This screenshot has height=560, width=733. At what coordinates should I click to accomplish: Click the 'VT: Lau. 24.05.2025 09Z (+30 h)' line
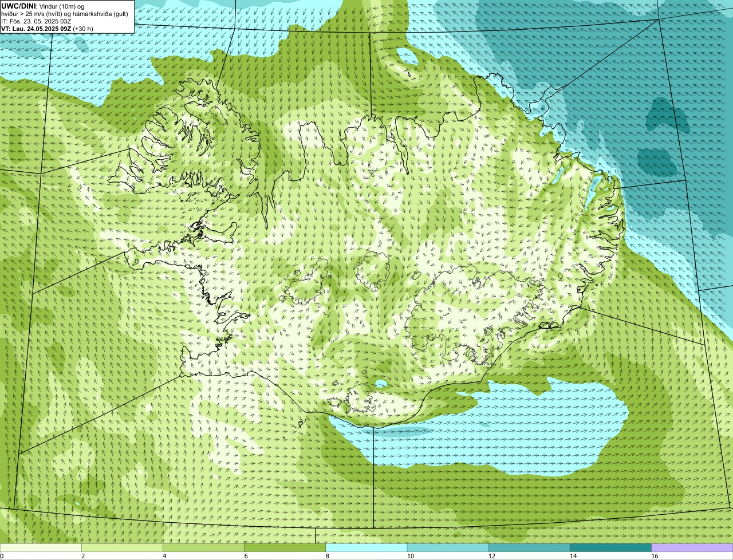[x=47, y=29]
